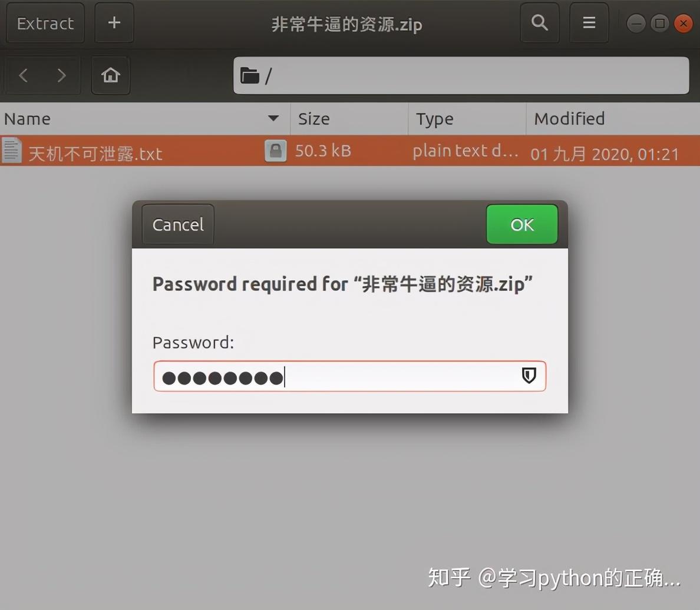Viewport: 700px width, 610px height.
Task: Click the plus add files button
Action: [x=114, y=22]
